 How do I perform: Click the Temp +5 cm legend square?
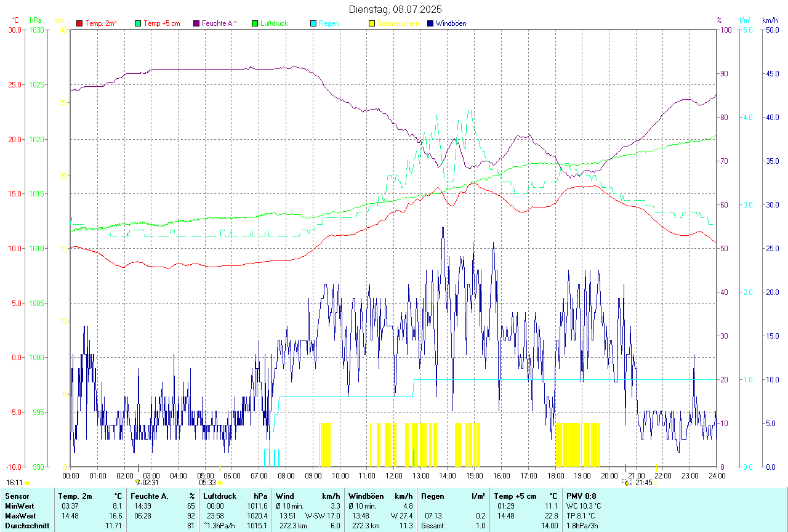pyautogui.click(x=138, y=23)
